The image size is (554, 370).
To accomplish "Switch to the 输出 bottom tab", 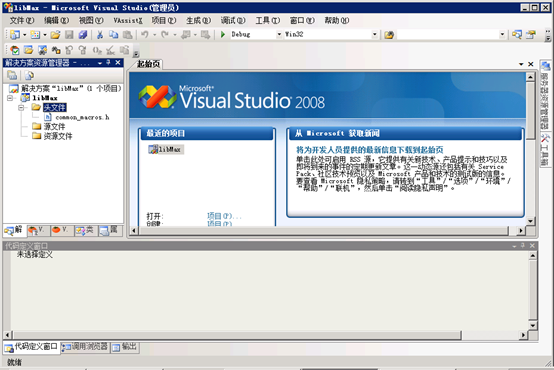I will 125,347.
